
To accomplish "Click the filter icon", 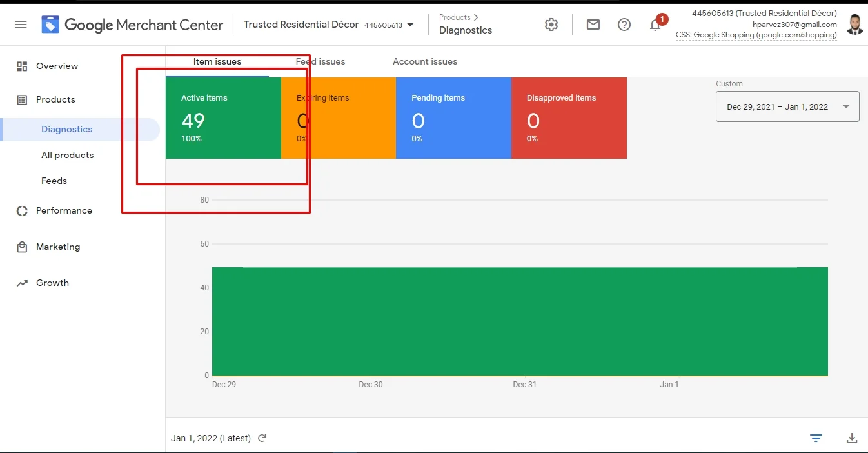I will point(816,438).
